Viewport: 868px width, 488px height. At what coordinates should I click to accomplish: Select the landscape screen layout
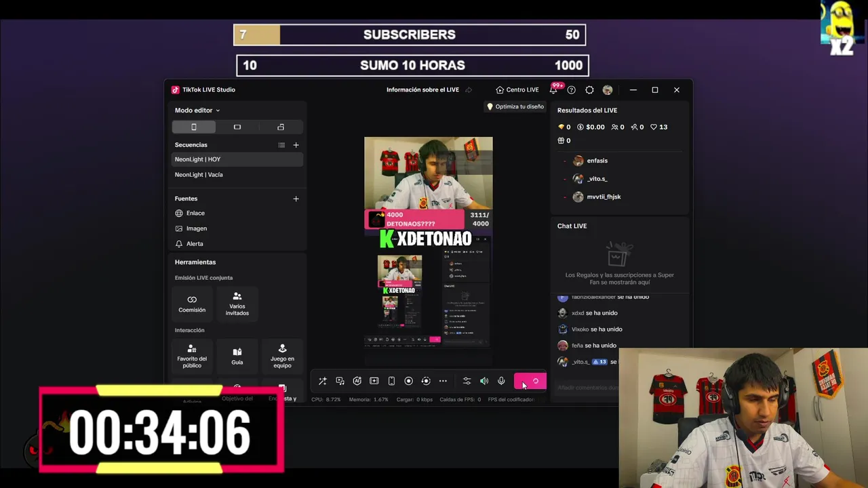237,127
